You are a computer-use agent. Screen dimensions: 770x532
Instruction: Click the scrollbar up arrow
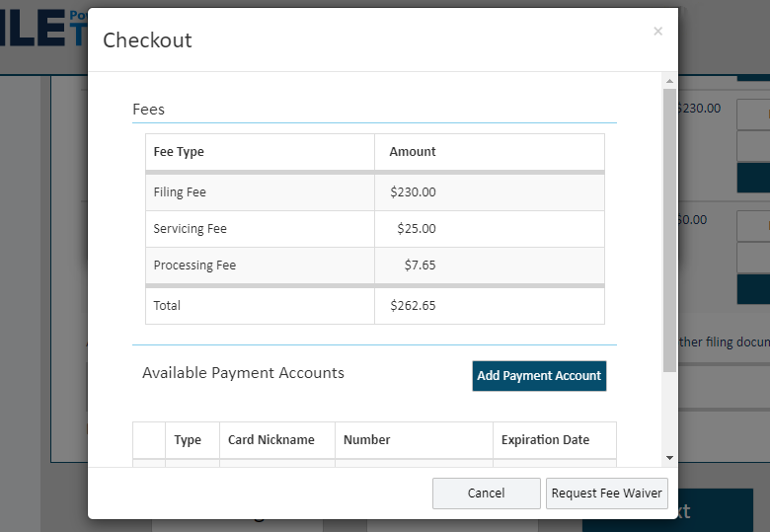click(x=669, y=81)
